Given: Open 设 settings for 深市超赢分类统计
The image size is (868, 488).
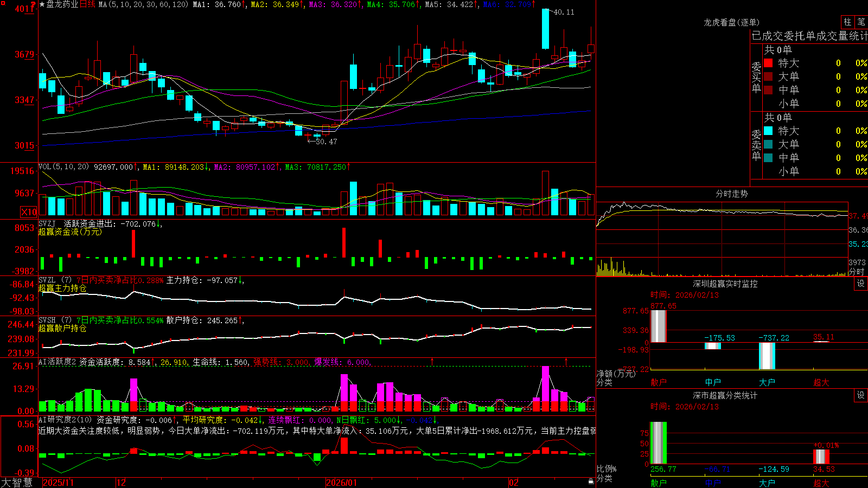Looking at the screenshot, I should point(861,395).
